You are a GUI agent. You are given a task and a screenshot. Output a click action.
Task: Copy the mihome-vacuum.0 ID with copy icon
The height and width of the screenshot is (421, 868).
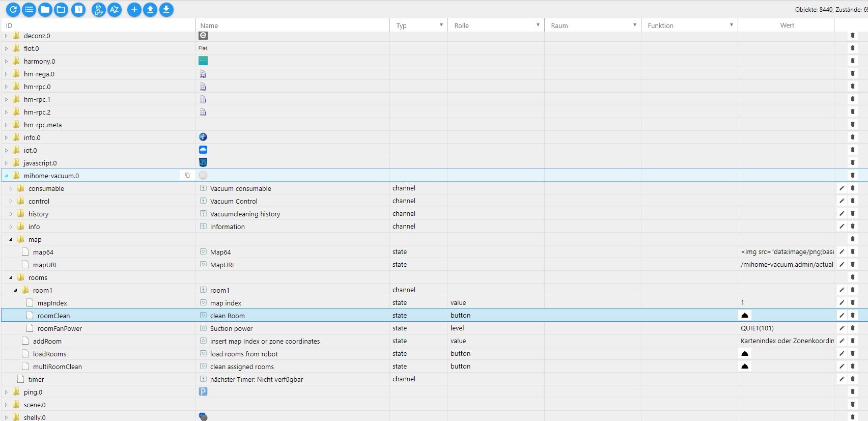click(187, 175)
